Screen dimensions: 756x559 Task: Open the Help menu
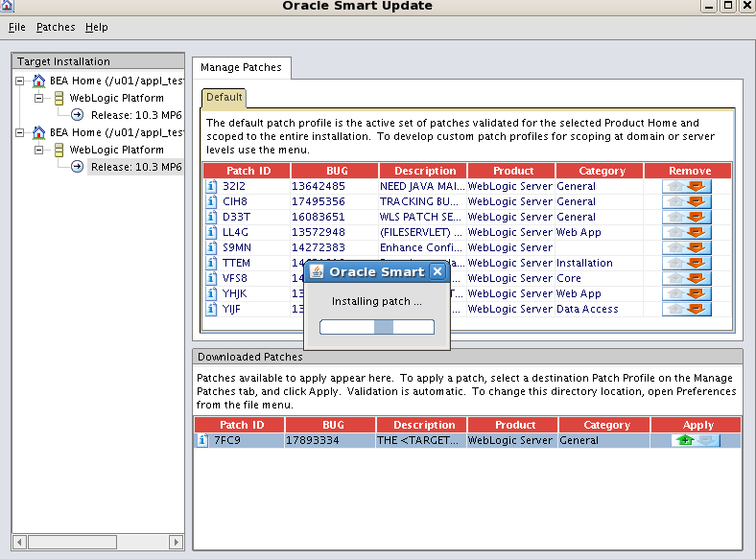[x=97, y=28]
